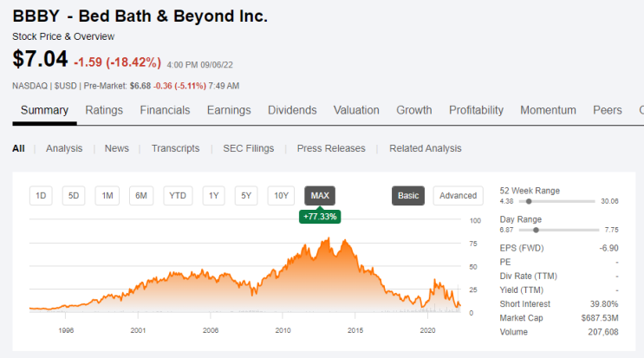Toggle the Basic chart mode
This screenshot has height=358, width=644.
[408, 196]
